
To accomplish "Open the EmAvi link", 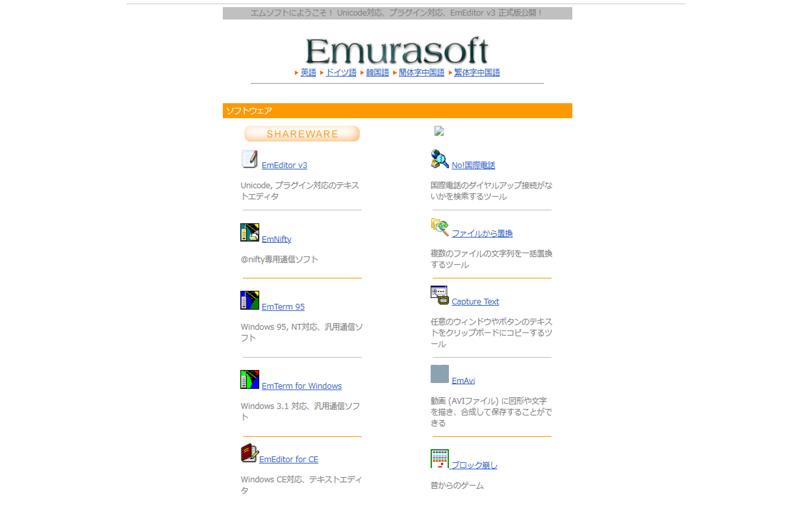I will [463, 381].
